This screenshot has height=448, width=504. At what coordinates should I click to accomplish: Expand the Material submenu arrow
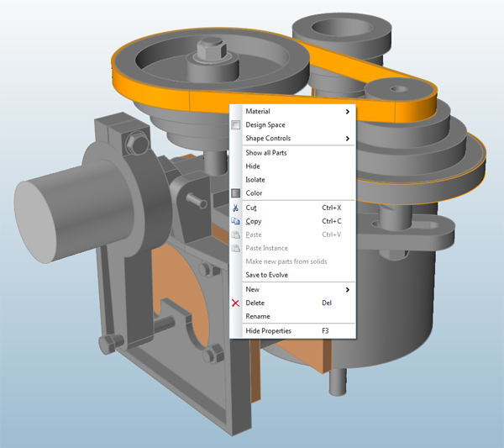coord(348,112)
